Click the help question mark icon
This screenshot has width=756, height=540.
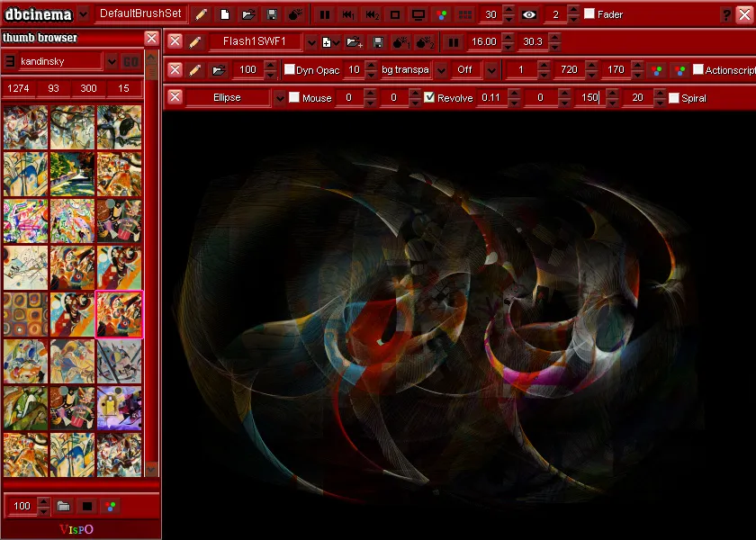(x=726, y=14)
